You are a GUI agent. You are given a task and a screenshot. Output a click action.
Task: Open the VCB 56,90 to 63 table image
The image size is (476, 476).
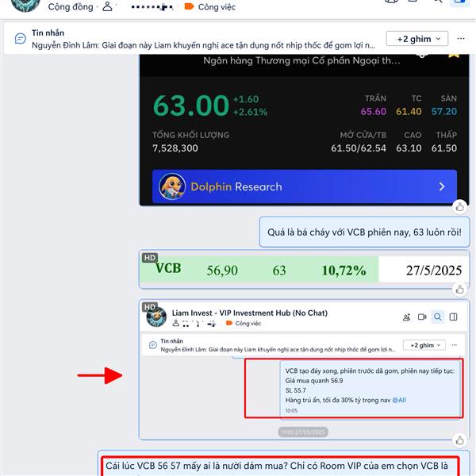(x=304, y=270)
